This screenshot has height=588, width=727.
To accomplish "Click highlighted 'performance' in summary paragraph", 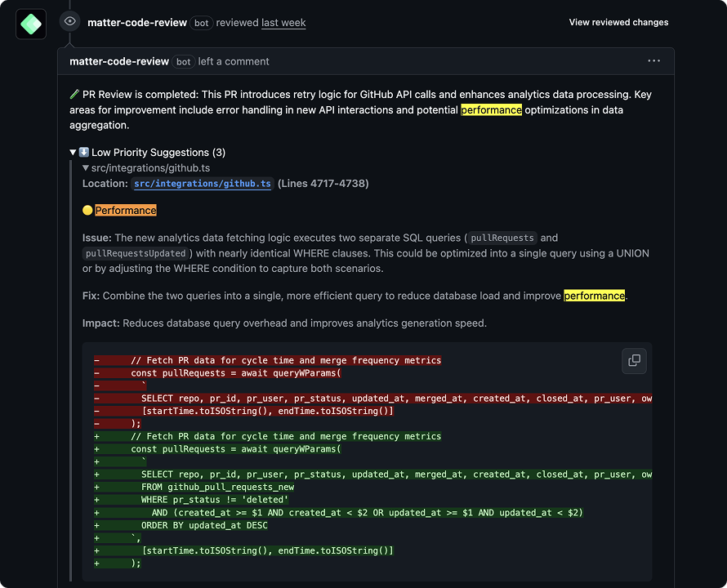I will [x=491, y=110].
